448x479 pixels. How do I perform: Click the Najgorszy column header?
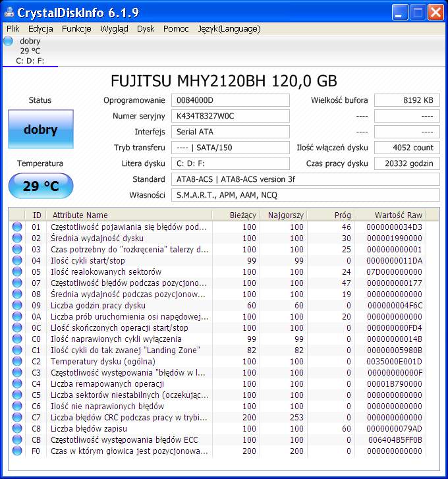click(x=283, y=215)
